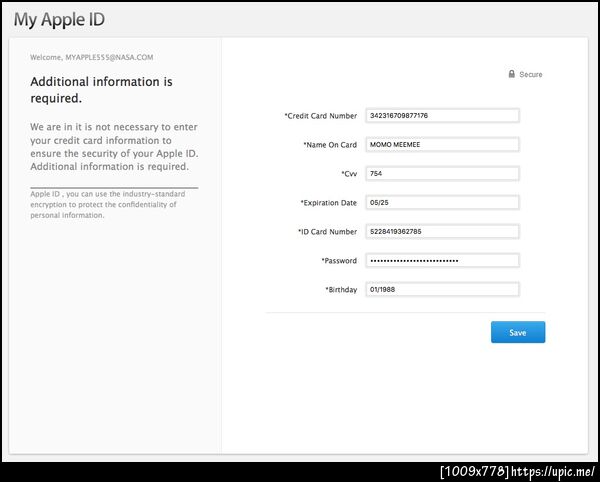Viewport: 600px width, 482px height.
Task: Click the 'Secure' text label
Action: pos(531,75)
